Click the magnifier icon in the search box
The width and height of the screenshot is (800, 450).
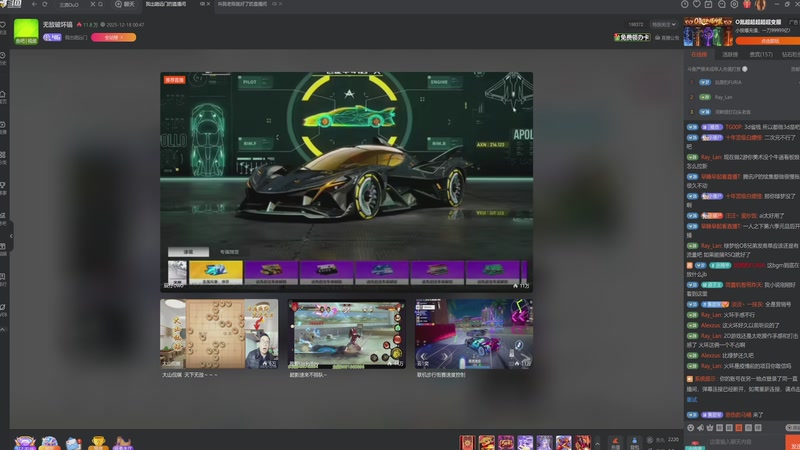click(101, 4)
